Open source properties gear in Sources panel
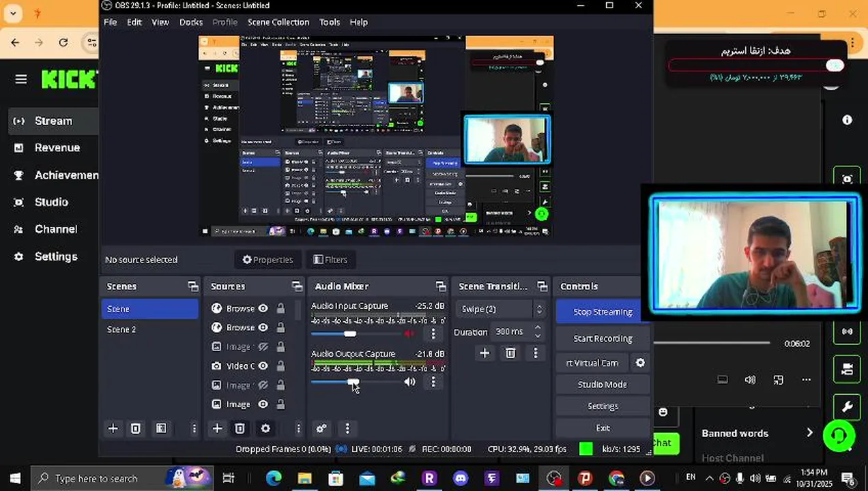The width and height of the screenshot is (868, 491). click(265, 428)
